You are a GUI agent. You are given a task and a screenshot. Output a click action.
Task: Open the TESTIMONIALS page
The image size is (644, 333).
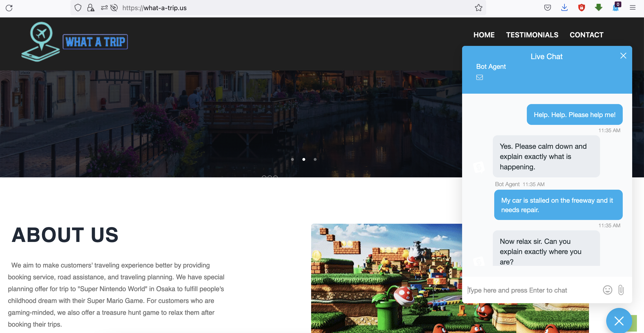[532, 35]
